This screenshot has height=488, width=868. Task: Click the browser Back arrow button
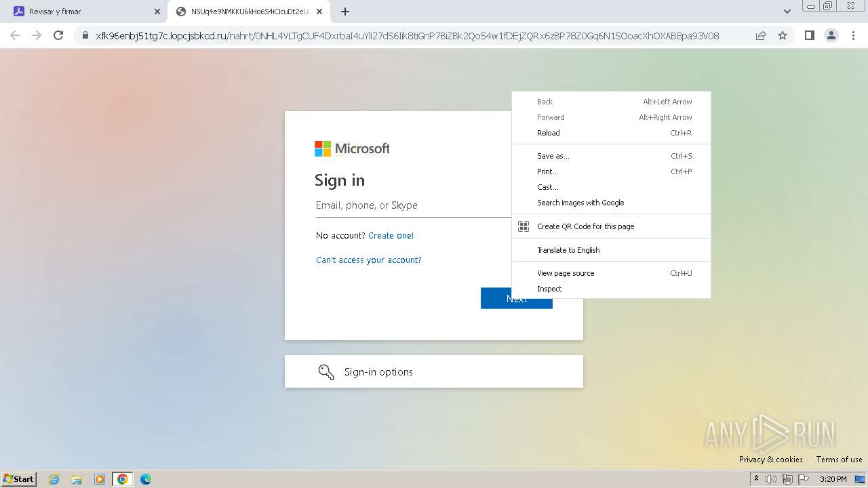(15, 35)
